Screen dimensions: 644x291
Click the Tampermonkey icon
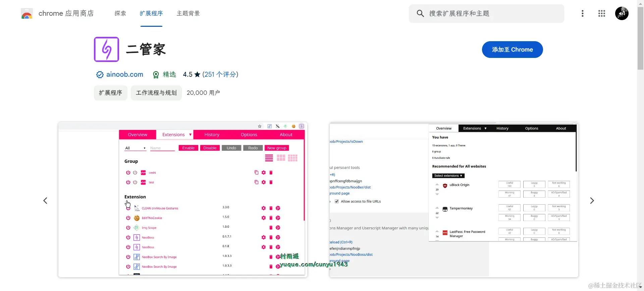(x=445, y=209)
